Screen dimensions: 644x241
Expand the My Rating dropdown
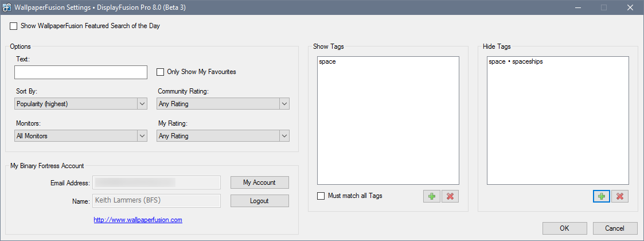(223, 136)
